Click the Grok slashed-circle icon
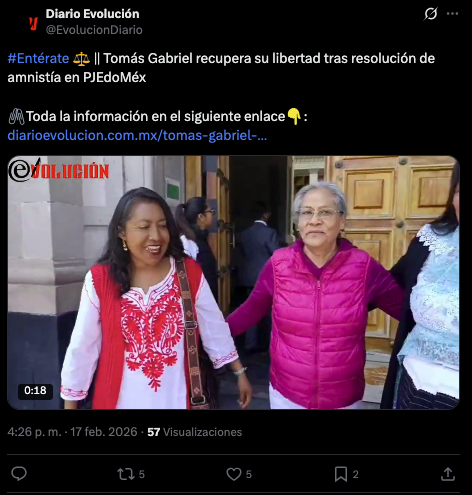472x495 pixels. pyautogui.click(x=431, y=14)
